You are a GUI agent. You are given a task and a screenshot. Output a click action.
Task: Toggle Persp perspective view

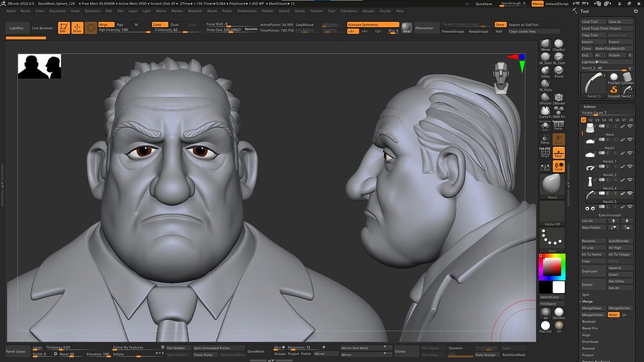[x=558, y=126]
